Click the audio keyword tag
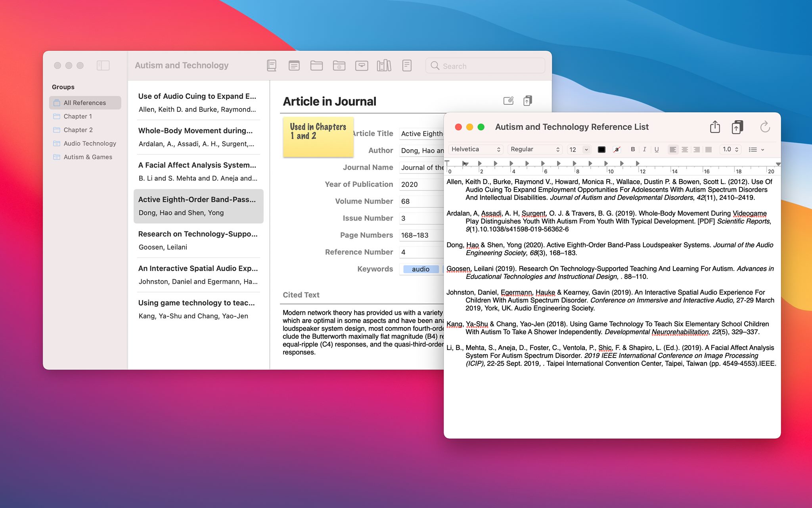 coord(421,269)
